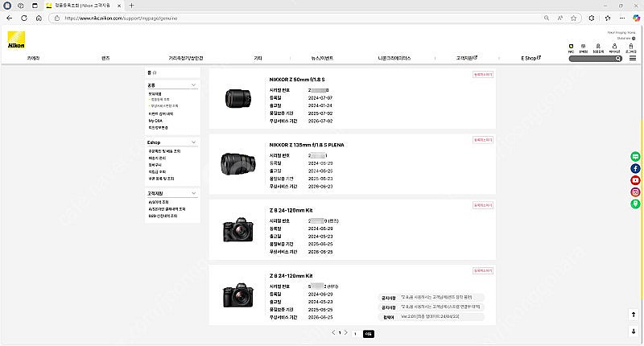Click the Nikon logo
644x346 pixels.
16,39
